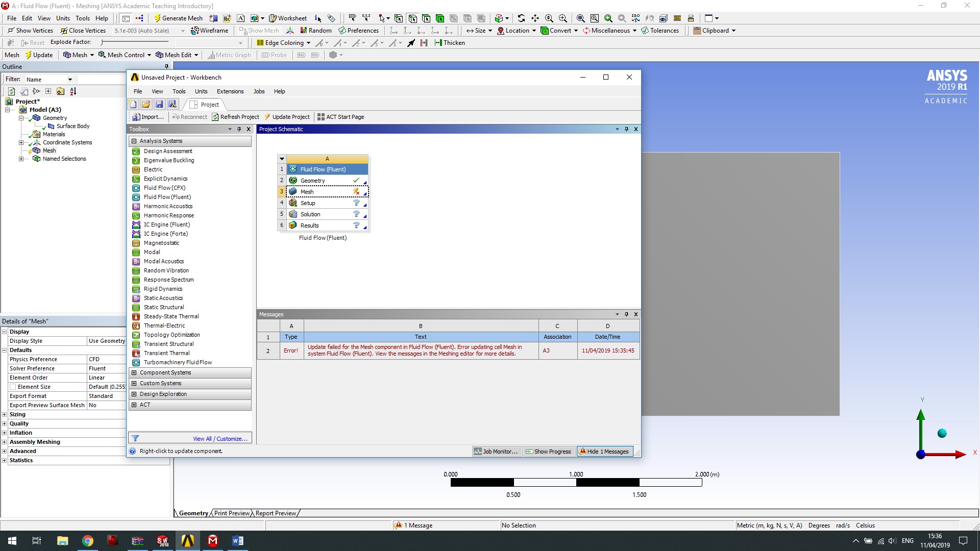Pin the Outline panel
The image size is (980, 551).
click(x=166, y=66)
